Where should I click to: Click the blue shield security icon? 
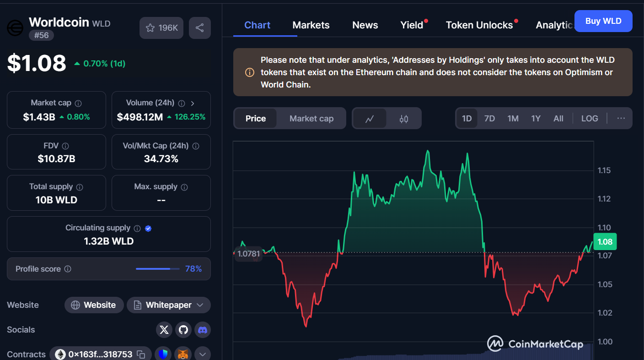[x=163, y=355]
